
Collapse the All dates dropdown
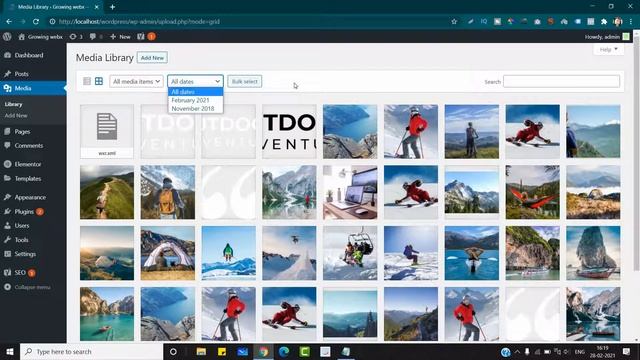[x=195, y=81]
